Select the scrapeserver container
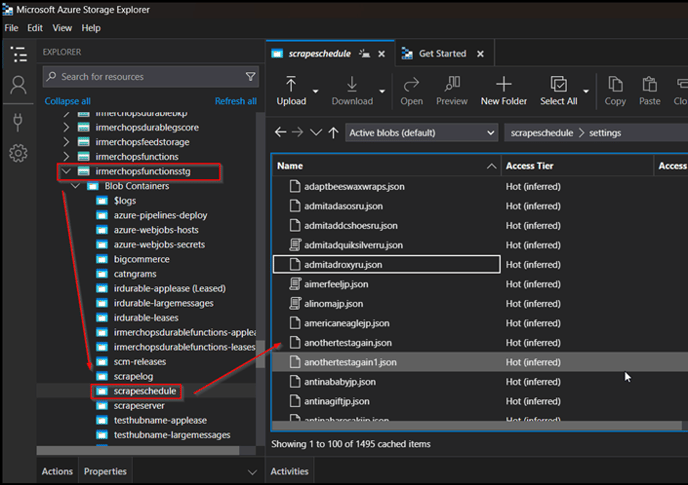Image resolution: width=688 pixels, height=485 pixels. (139, 406)
